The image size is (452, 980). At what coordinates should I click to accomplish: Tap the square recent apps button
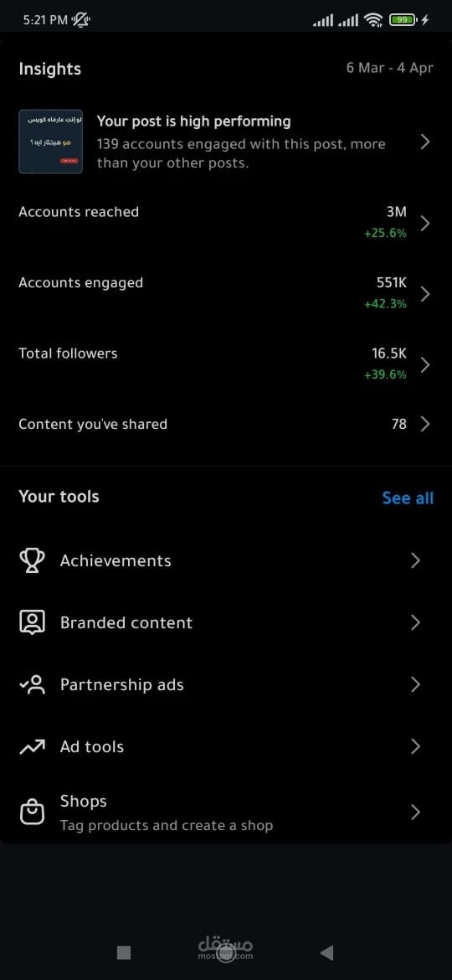[x=124, y=952]
